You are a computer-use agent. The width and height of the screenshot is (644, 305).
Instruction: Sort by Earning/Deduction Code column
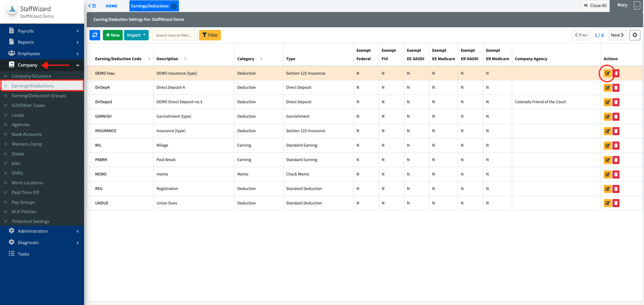[149, 59]
